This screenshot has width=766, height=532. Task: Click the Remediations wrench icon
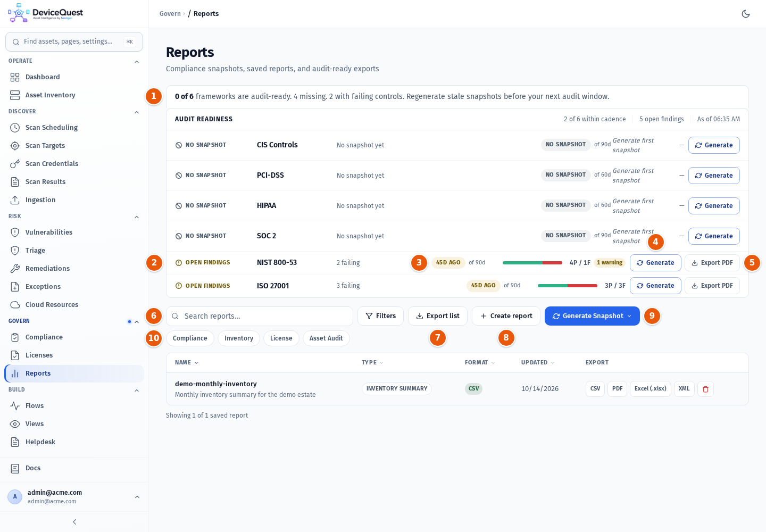pyautogui.click(x=15, y=269)
